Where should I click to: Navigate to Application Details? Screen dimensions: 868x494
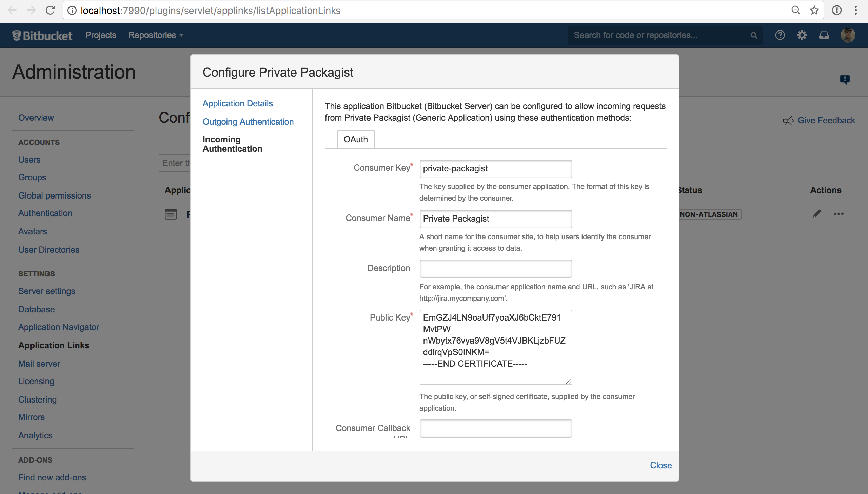237,103
